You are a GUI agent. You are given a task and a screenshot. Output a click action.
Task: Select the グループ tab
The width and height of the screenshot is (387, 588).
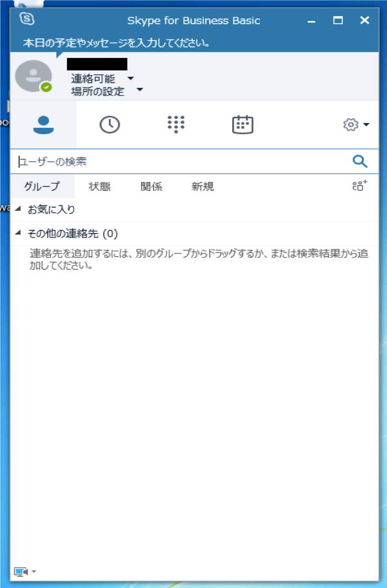(42, 186)
